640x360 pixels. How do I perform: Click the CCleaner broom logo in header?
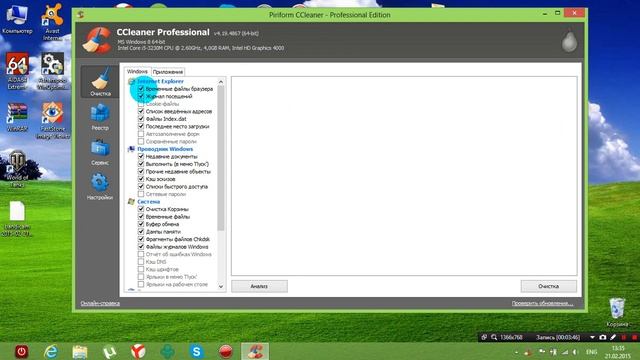pyautogui.click(x=96, y=40)
